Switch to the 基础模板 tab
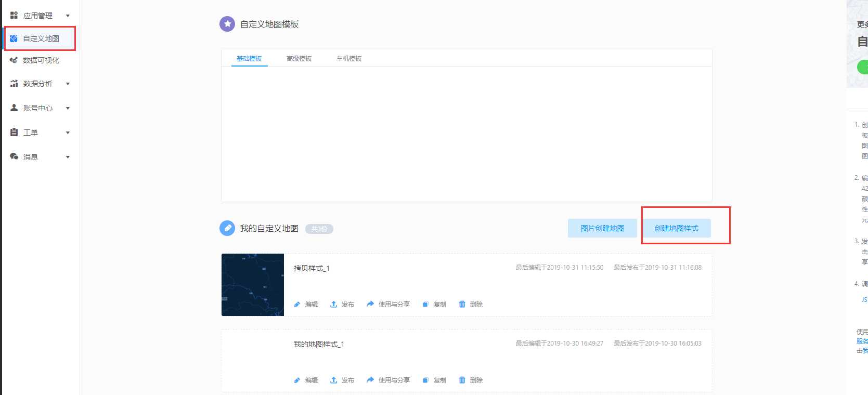868x395 pixels. (249, 59)
